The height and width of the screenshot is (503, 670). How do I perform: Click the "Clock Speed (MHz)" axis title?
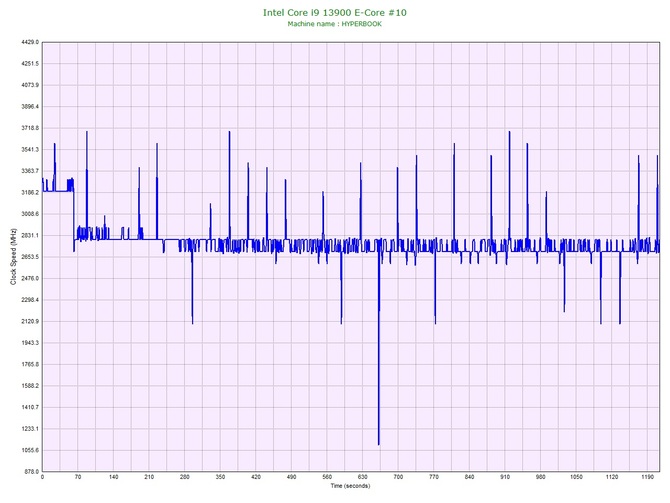click(x=13, y=257)
